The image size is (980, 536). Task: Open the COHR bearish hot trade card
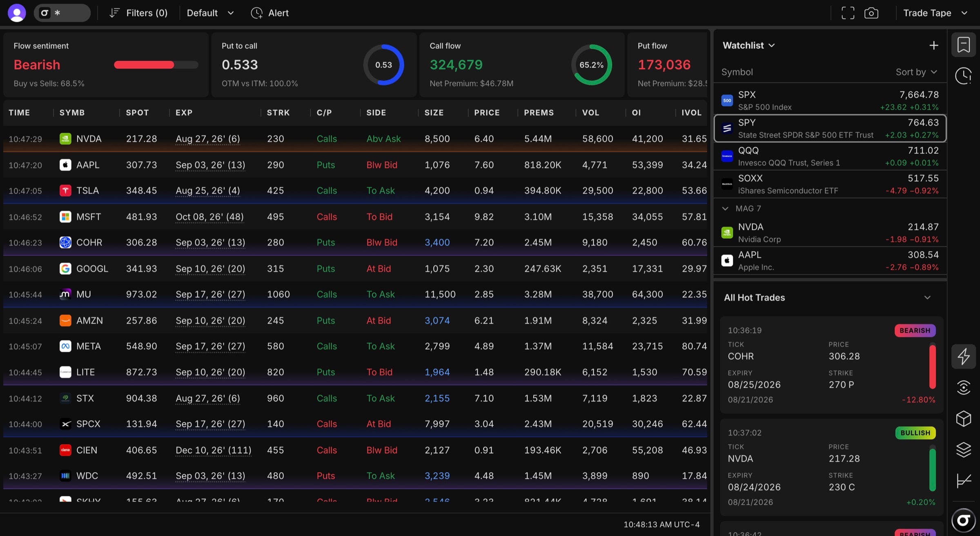coord(831,364)
